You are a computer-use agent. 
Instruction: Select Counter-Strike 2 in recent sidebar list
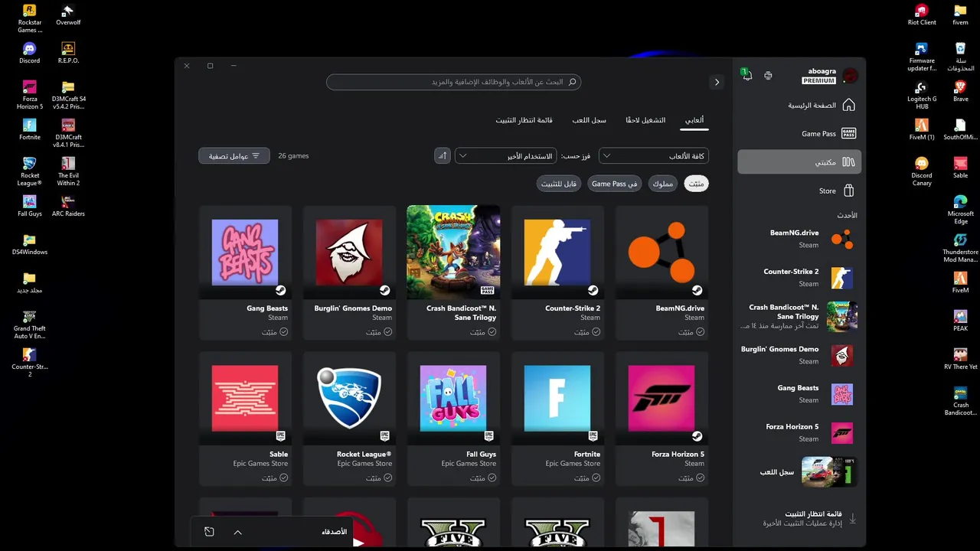click(x=799, y=277)
